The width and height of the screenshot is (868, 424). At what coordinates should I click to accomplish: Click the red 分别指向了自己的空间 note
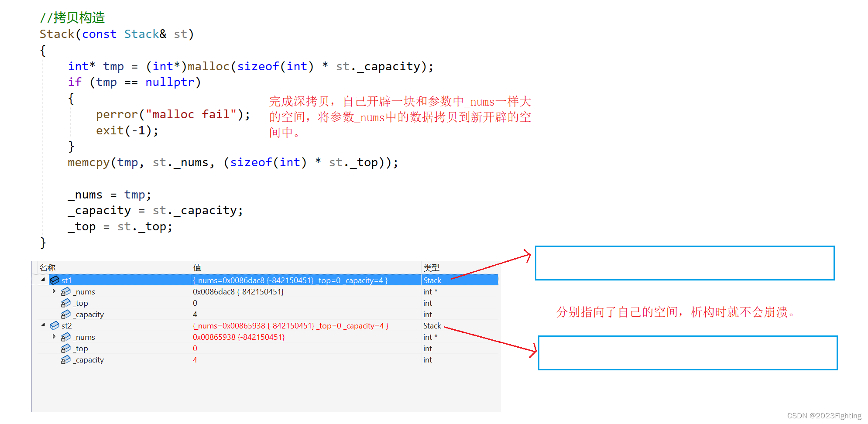677,312
